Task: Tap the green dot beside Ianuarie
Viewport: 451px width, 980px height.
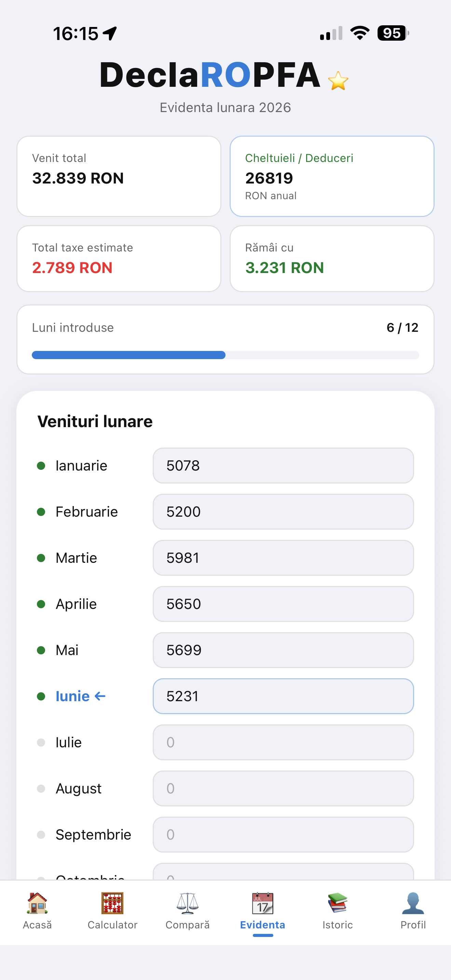Action: coord(41,466)
